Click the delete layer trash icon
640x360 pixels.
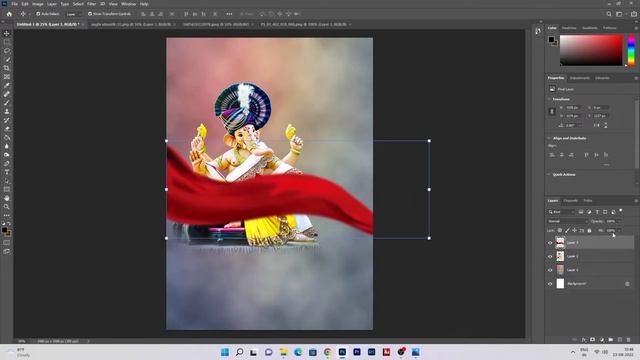click(x=629, y=340)
